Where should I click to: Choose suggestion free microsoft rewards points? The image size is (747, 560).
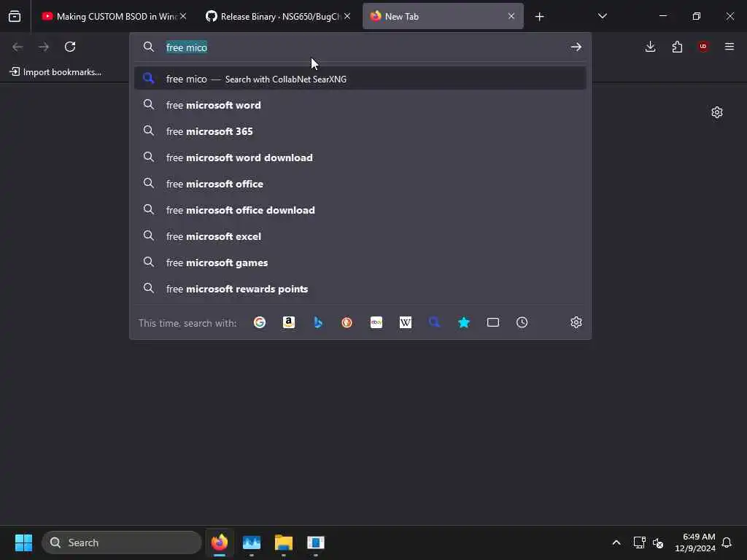pyautogui.click(x=360, y=289)
